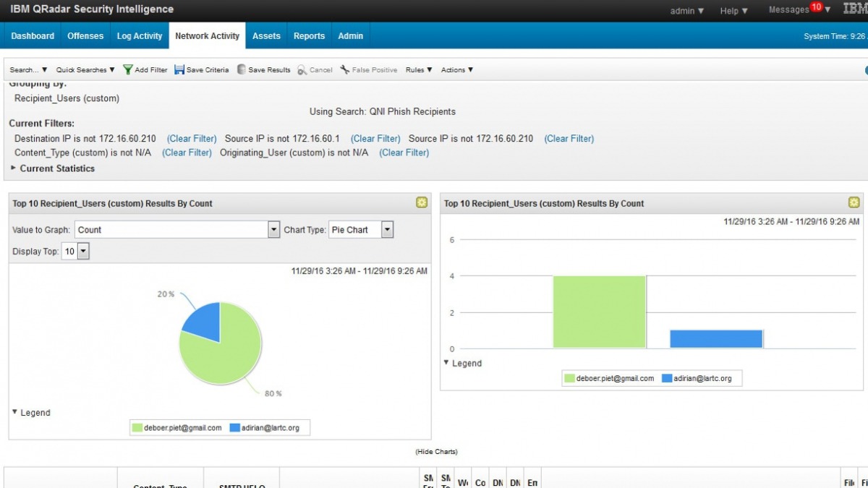Click the False Positive wrench icon
Image resolution: width=868 pixels, height=488 pixels.
coord(345,70)
